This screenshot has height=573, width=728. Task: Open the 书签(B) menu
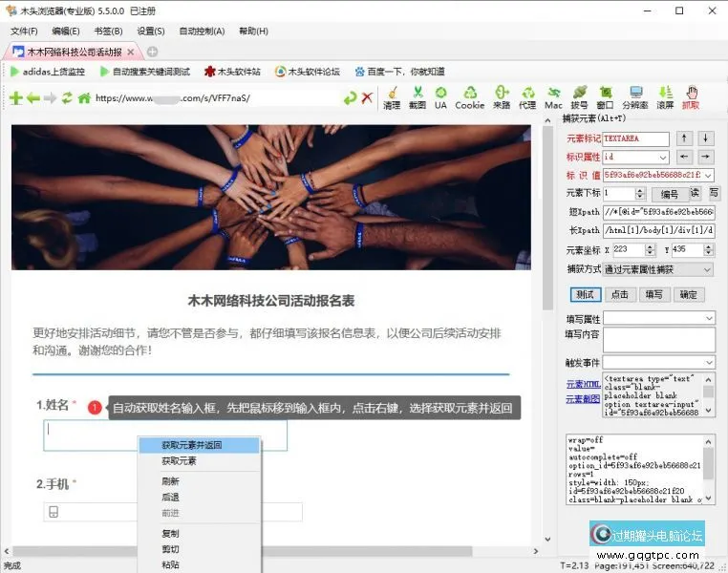tap(108, 32)
